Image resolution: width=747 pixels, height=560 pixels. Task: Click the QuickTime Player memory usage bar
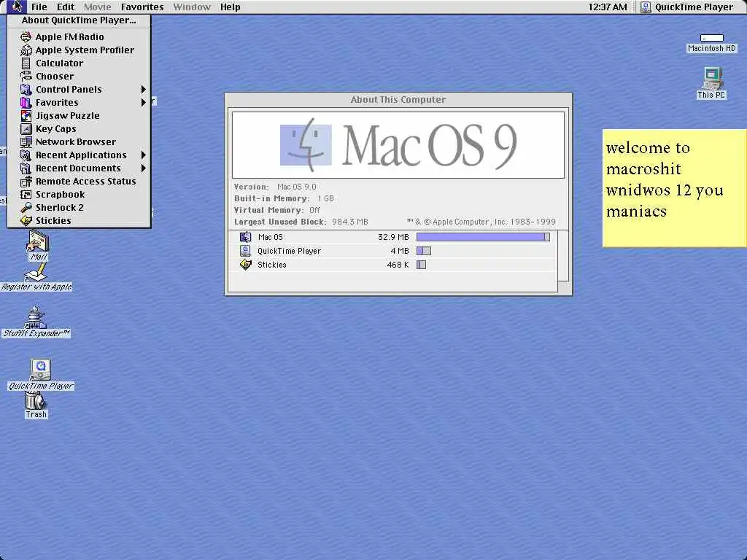424,251
